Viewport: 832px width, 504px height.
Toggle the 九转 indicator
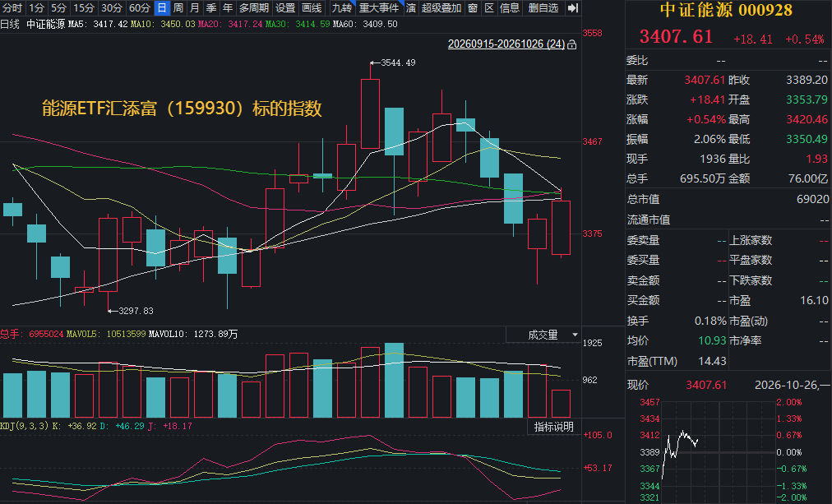click(342, 8)
